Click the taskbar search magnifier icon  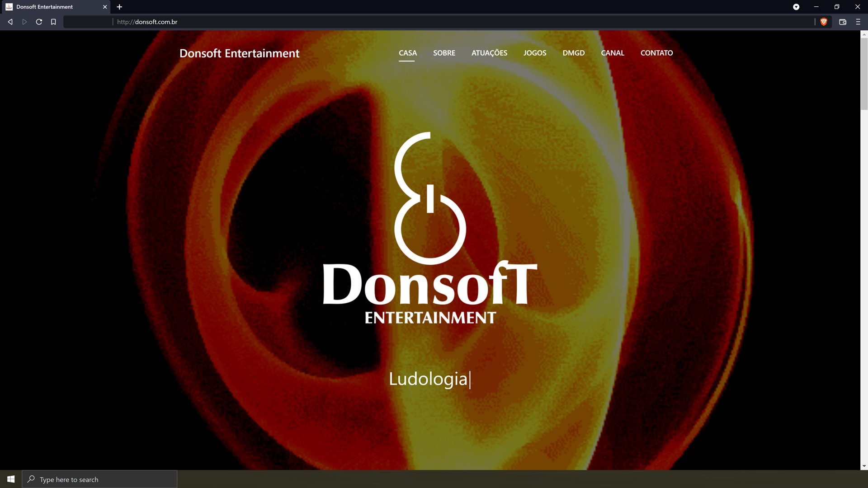point(31,479)
